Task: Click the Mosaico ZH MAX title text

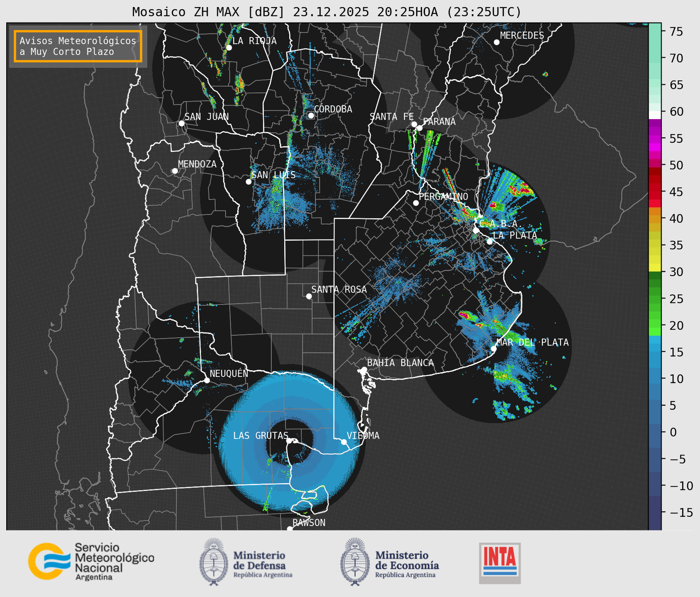Action: (x=327, y=12)
